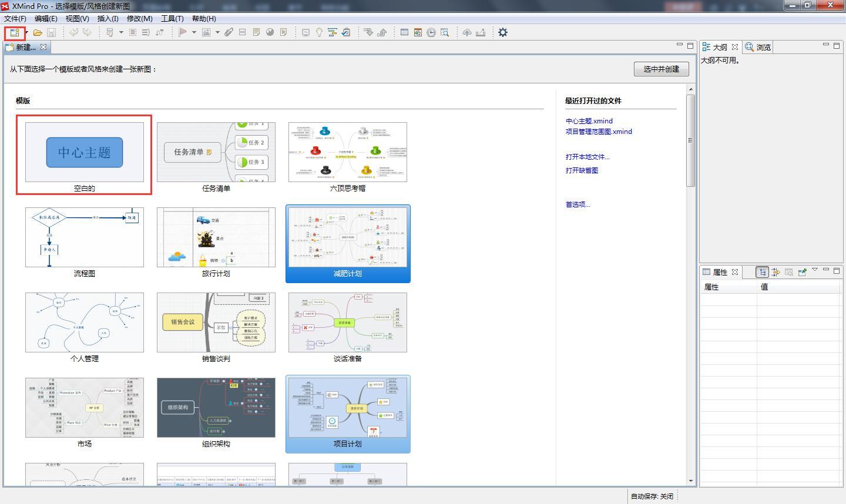Toggle show categories in 属性 panel
The image size is (846, 504).
pos(762,272)
